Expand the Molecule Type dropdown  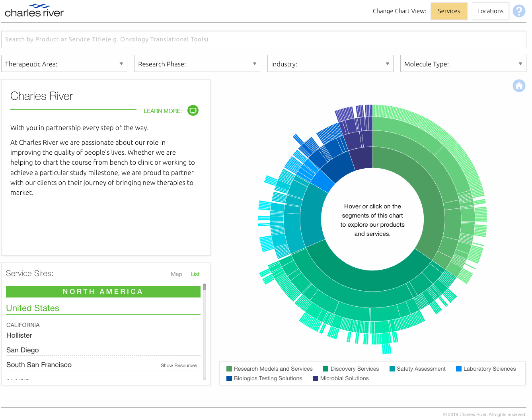[463, 64]
